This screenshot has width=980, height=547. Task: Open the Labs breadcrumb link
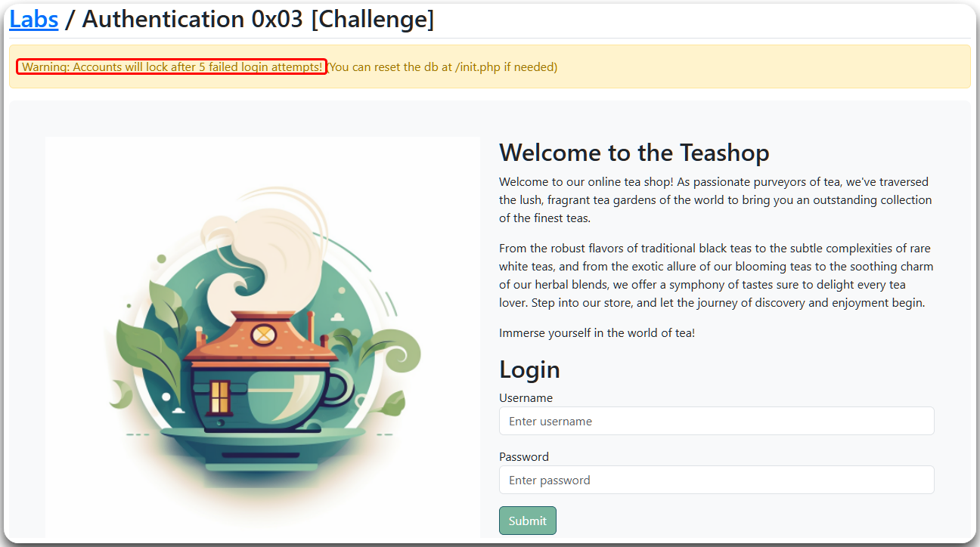pyautogui.click(x=33, y=19)
